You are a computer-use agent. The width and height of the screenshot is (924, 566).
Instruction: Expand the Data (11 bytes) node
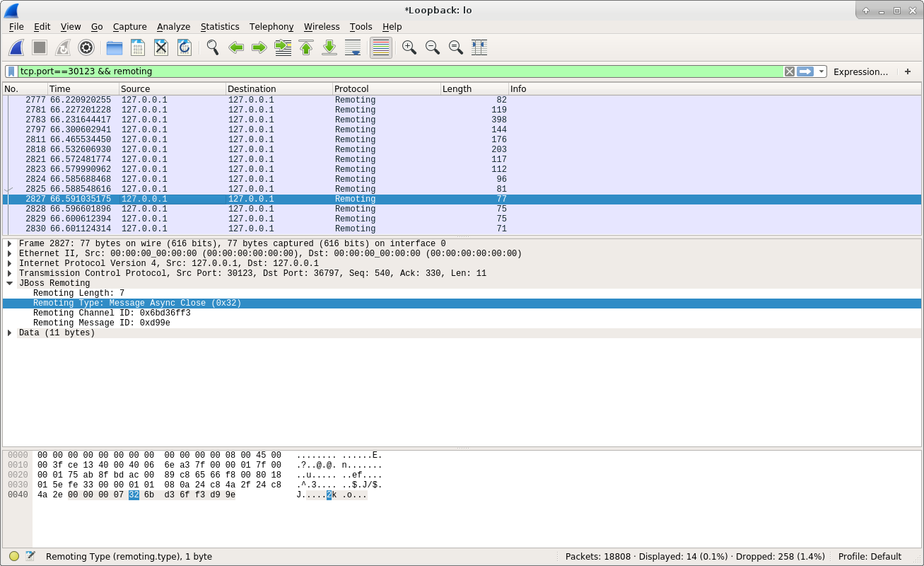(x=10, y=333)
